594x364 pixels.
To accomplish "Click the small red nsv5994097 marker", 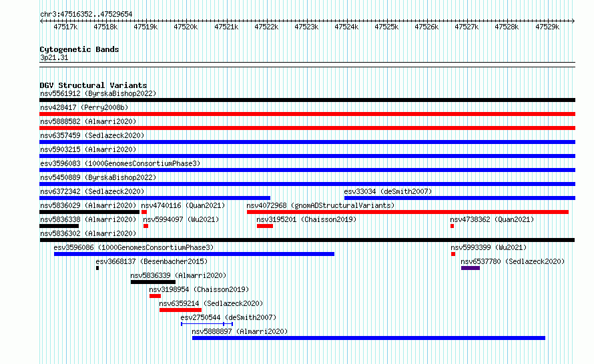I will click(146, 226).
